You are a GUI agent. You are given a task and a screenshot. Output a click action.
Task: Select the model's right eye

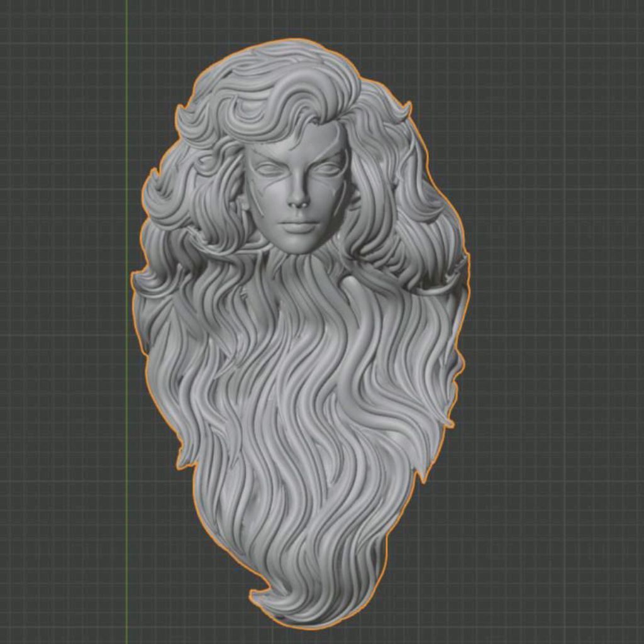270,169
